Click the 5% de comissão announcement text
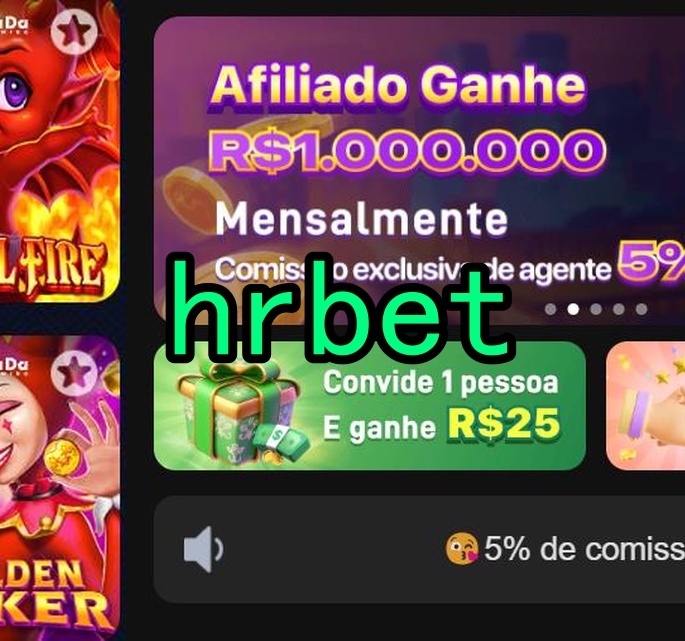Screen dimensions: 685x641 click(584, 549)
